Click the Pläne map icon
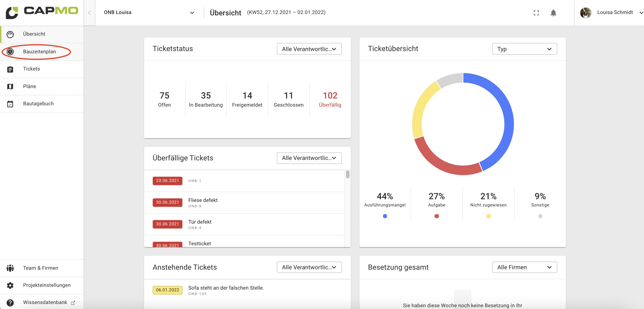 10,87
